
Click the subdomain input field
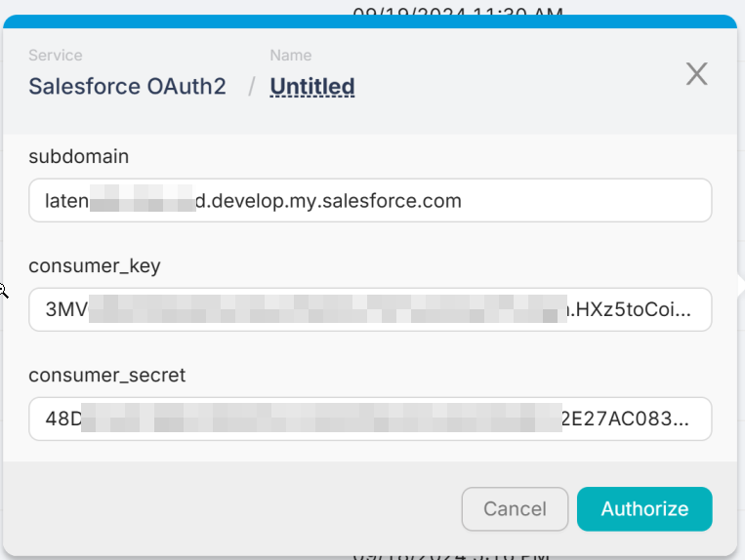(x=370, y=200)
